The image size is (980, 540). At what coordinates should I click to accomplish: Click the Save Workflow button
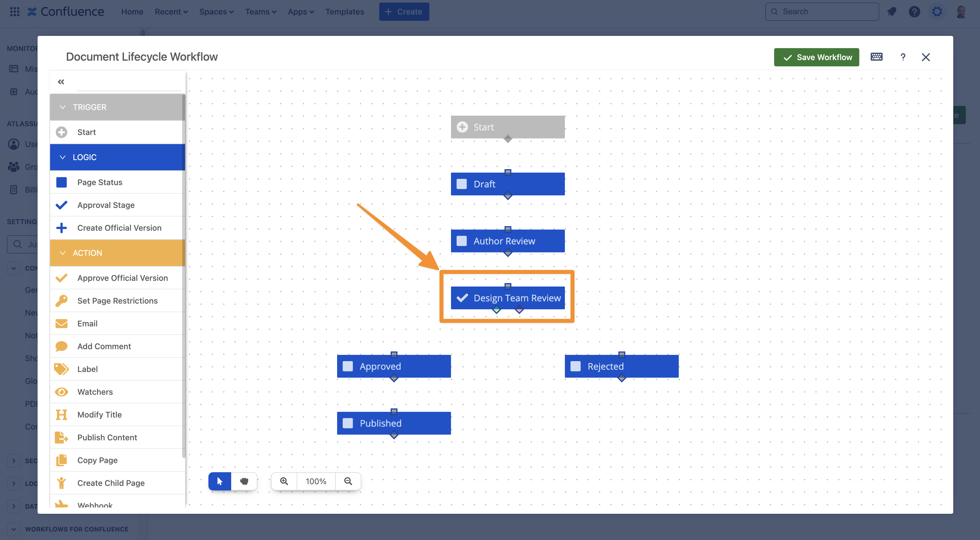point(816,57)
